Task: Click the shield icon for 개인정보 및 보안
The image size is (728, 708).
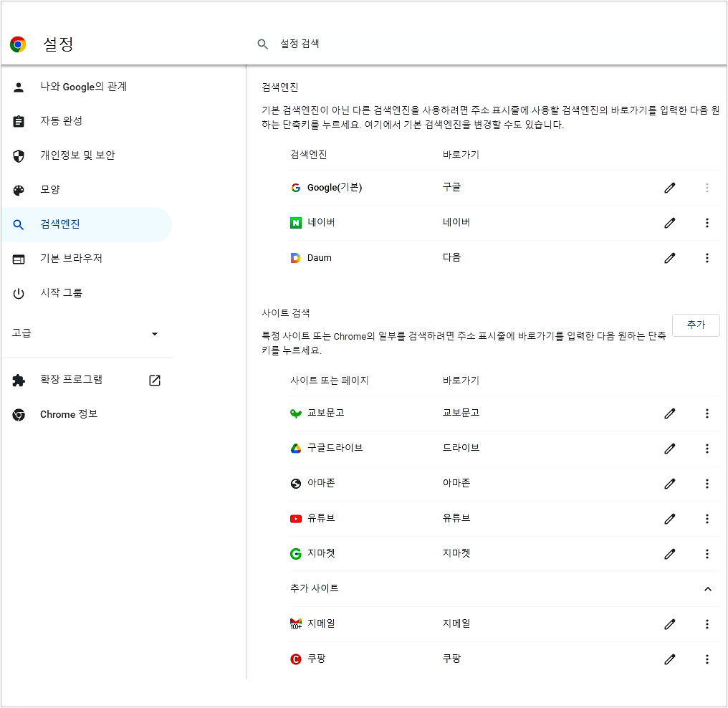Action: pos(19,156)
